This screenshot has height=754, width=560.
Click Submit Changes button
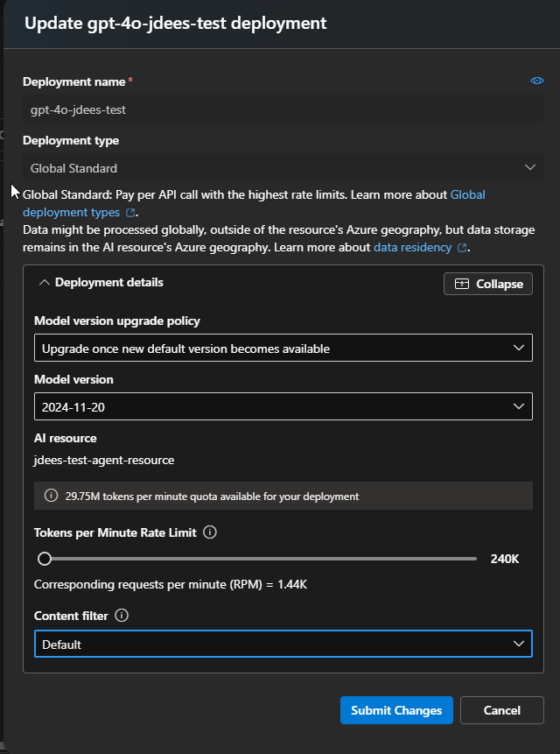pos(396,710)
